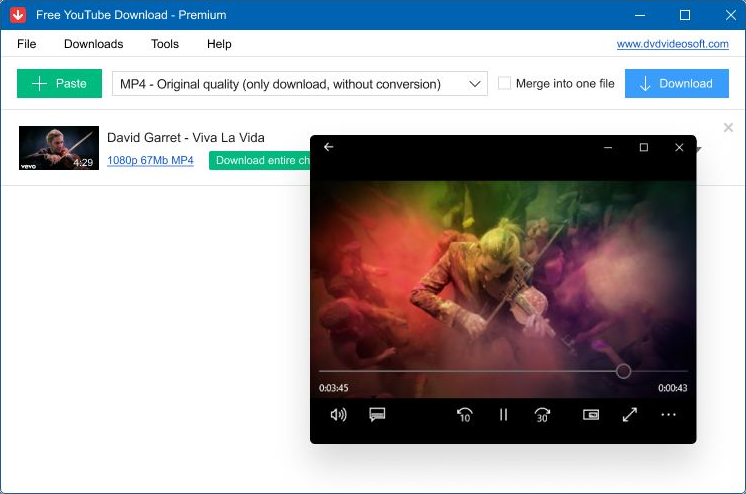Expand video to full screen

click(629, 415)
